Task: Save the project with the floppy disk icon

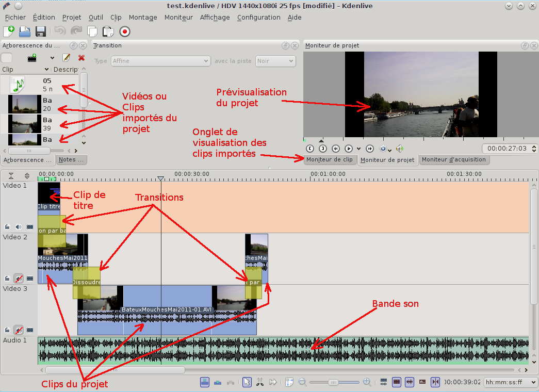Action: (x=41, y=31)
